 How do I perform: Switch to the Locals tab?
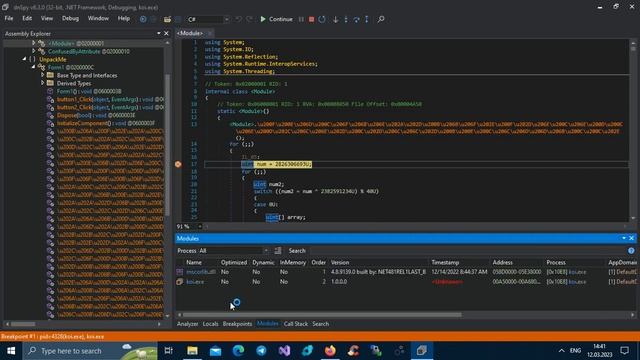coord(211,324)
